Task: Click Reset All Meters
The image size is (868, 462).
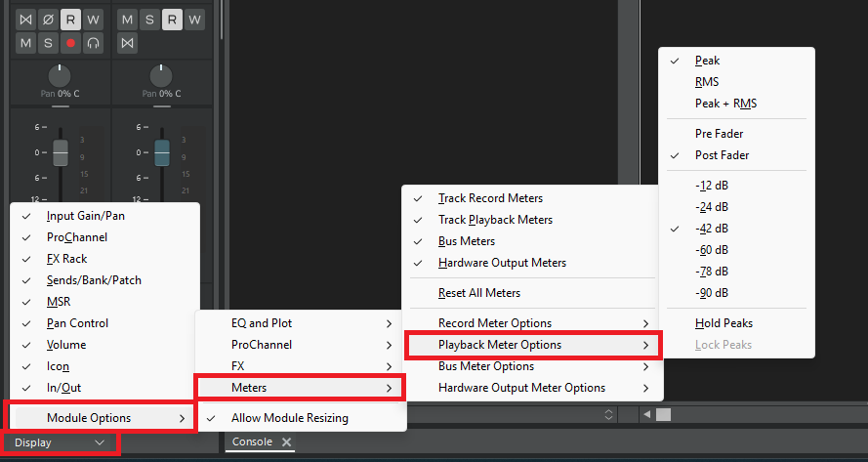Action: tap(478, 293)
